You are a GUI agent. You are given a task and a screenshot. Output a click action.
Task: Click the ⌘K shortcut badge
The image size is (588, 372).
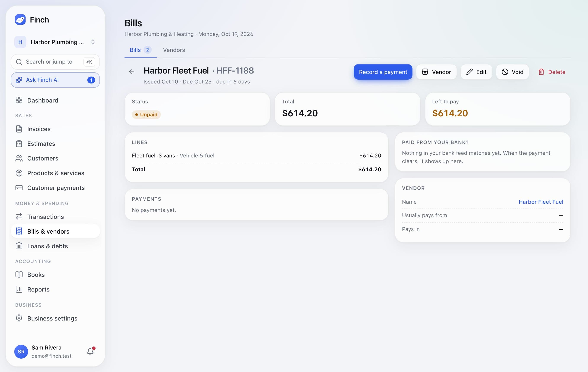click(89, 62)
